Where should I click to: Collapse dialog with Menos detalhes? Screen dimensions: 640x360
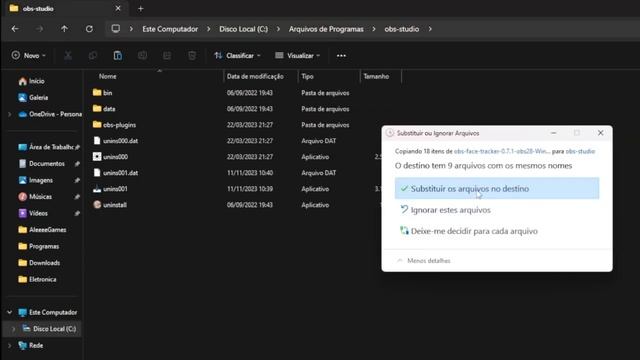coord(424,260)
